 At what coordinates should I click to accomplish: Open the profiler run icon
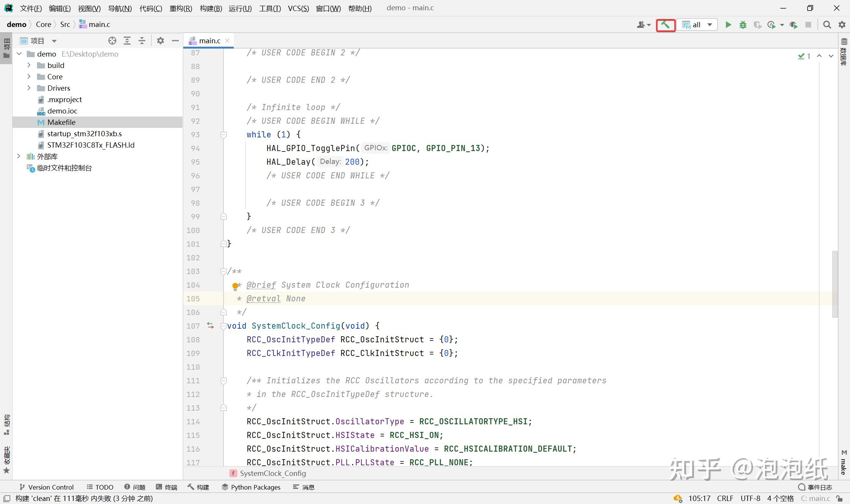pyautogui.click(x=771, y=25)
